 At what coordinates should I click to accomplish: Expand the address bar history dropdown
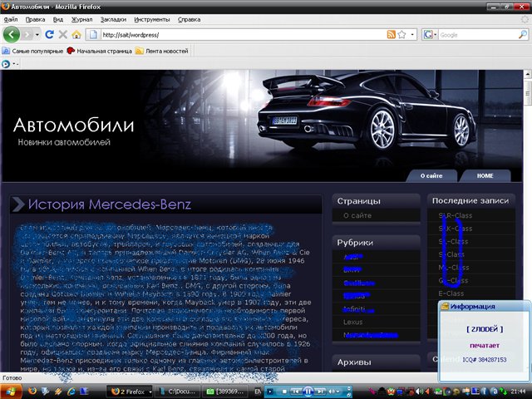point(413,35)
